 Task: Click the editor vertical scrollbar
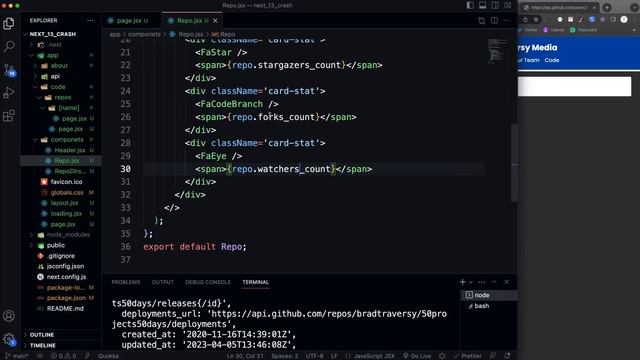click(514, 162)
